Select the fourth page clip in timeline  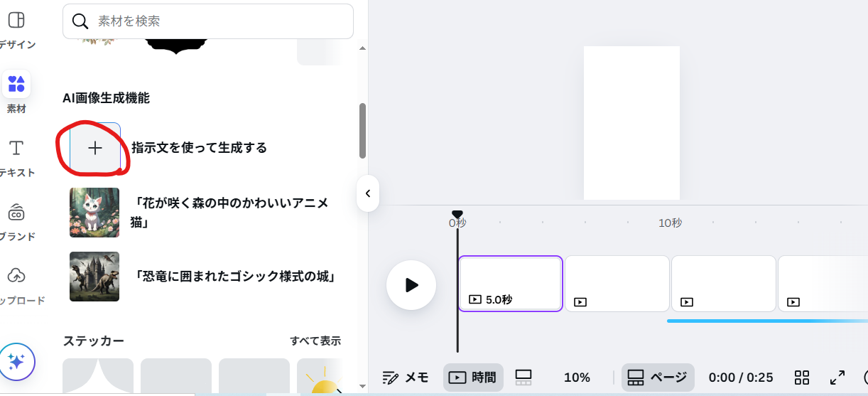coord(823,284)
